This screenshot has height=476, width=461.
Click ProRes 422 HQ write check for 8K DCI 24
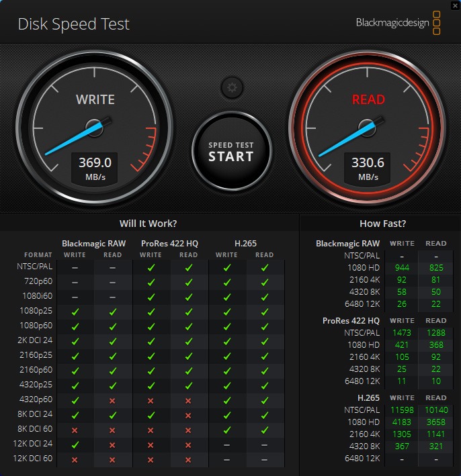[151, 416]
